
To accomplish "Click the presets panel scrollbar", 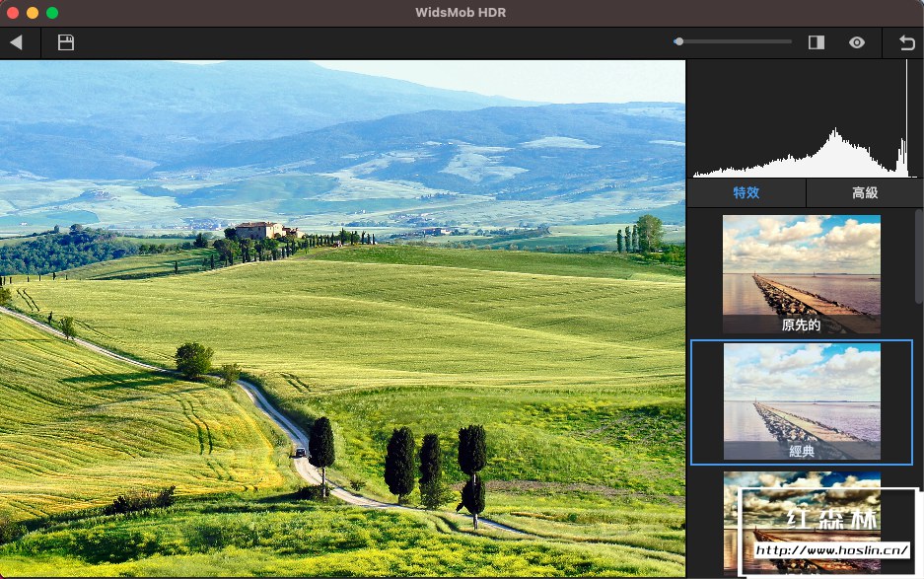I will (x=919, y=257).
